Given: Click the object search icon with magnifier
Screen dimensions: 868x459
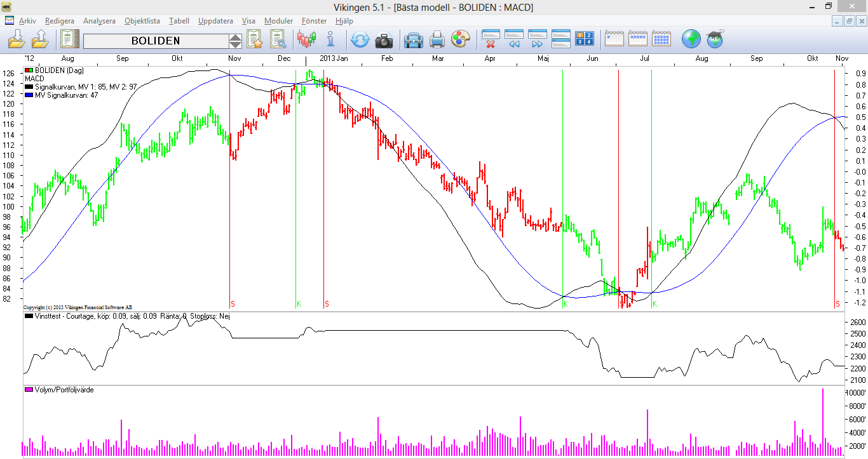Looking at the screenshot, I should [278, 40].
